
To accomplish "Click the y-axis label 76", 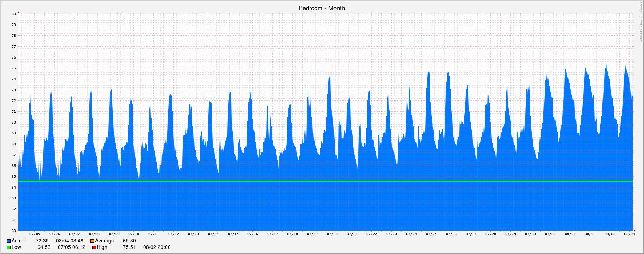I will (14, 57).
